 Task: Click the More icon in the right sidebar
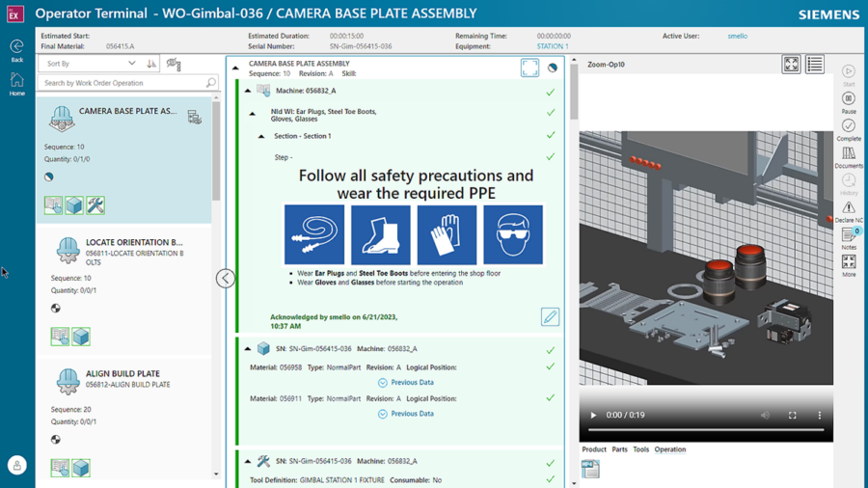[849, 262]
